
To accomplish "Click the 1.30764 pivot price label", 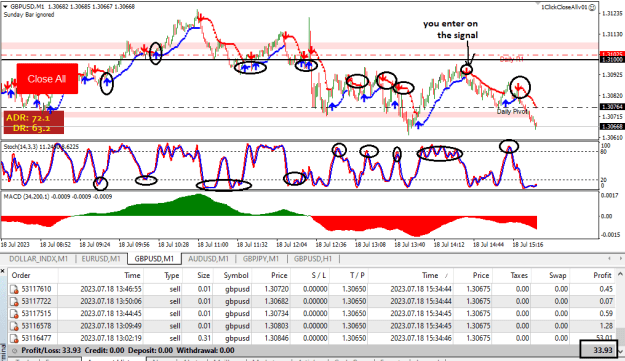I will tap(611, 107).
